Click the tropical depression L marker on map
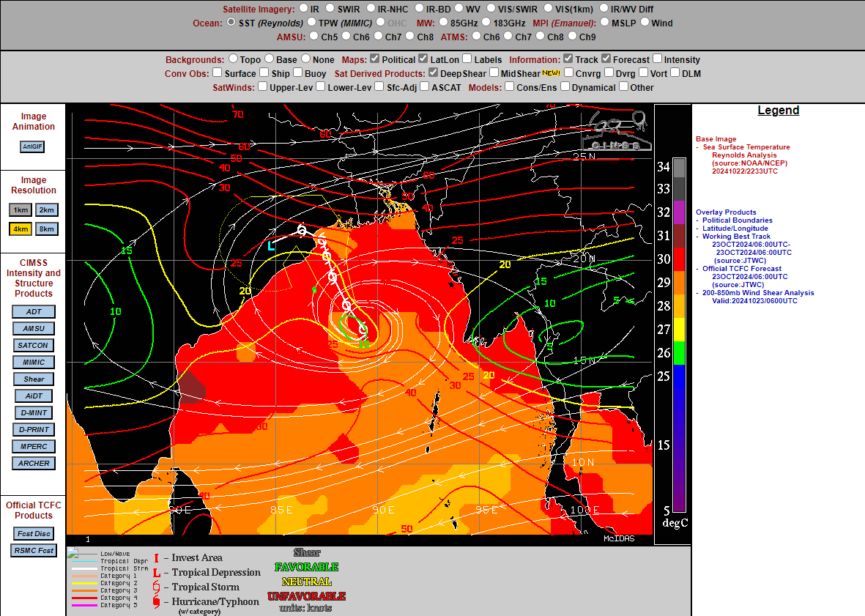The image size is (865, 616). (x=271, y=246)
